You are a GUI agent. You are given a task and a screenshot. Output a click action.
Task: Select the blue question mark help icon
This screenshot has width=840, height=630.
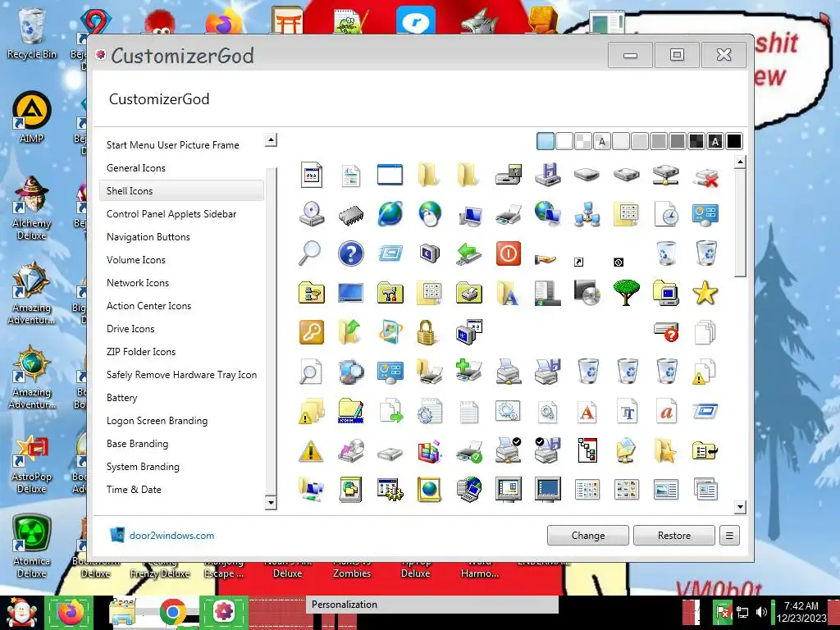pyautogui.click(x=351, y=253)
